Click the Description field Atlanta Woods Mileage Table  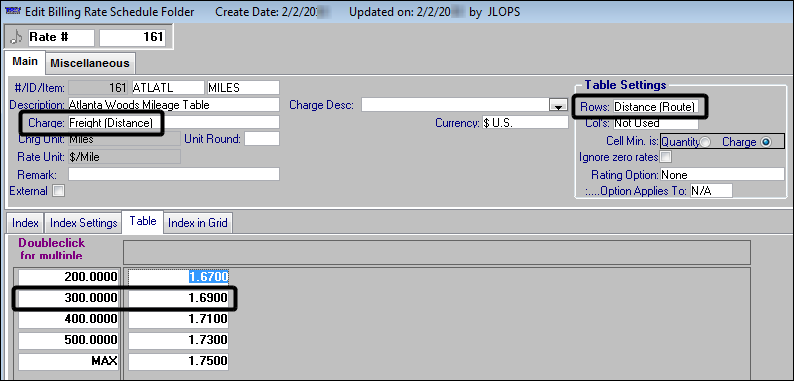coord(174,105)
